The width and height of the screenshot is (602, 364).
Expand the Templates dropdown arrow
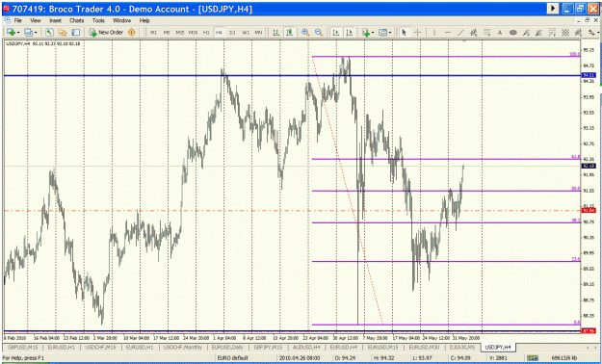(x=390, y=33)
